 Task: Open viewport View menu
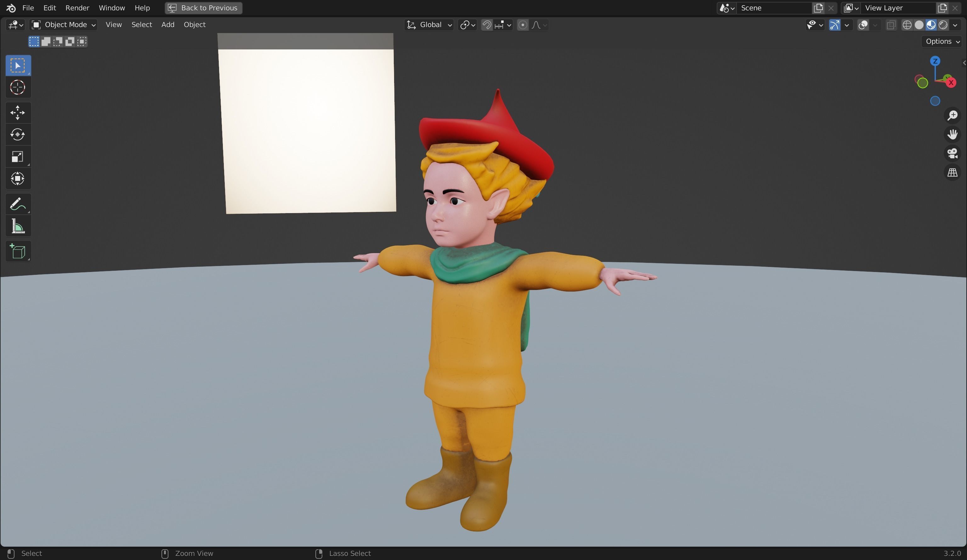(114, 25)
